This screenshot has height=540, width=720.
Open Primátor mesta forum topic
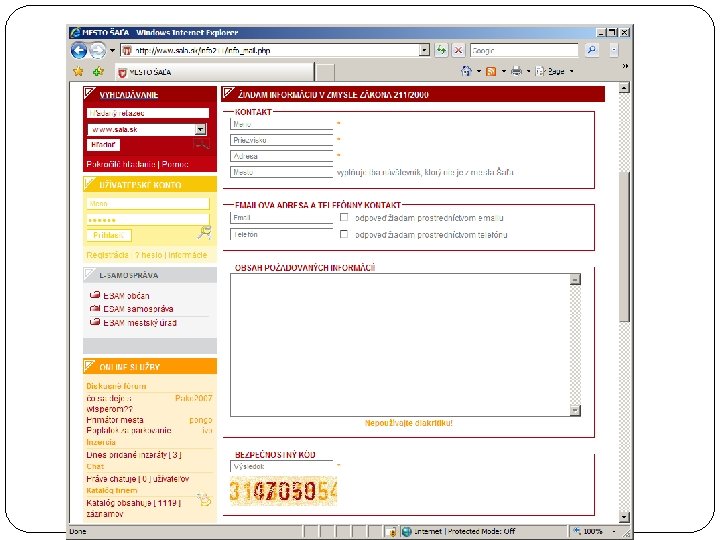115,420
